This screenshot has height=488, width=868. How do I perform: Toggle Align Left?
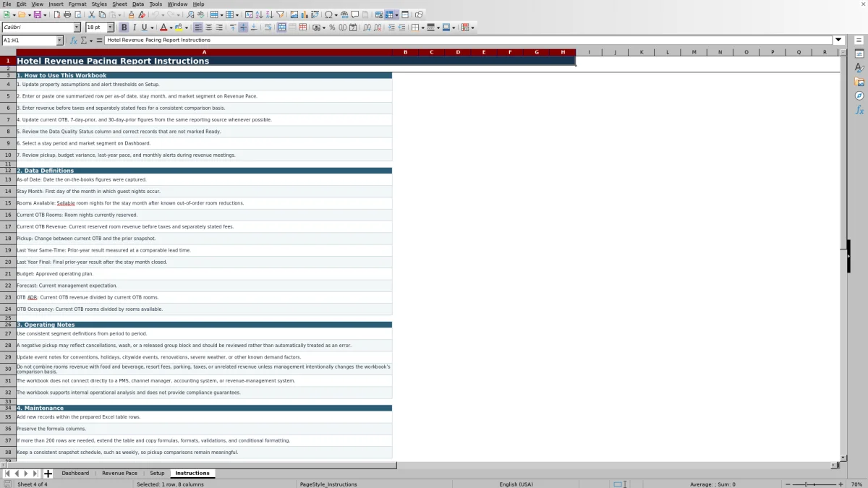(x=197, y=27)
